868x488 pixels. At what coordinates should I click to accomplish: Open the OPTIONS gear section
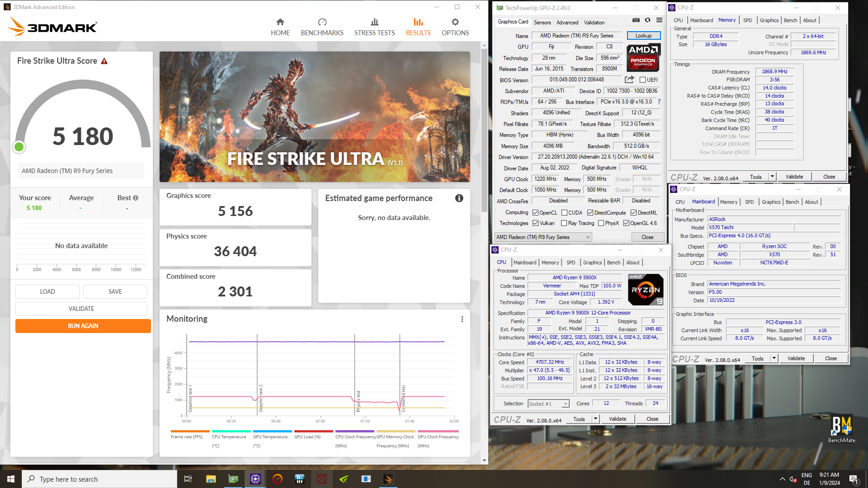click(455, 27)
